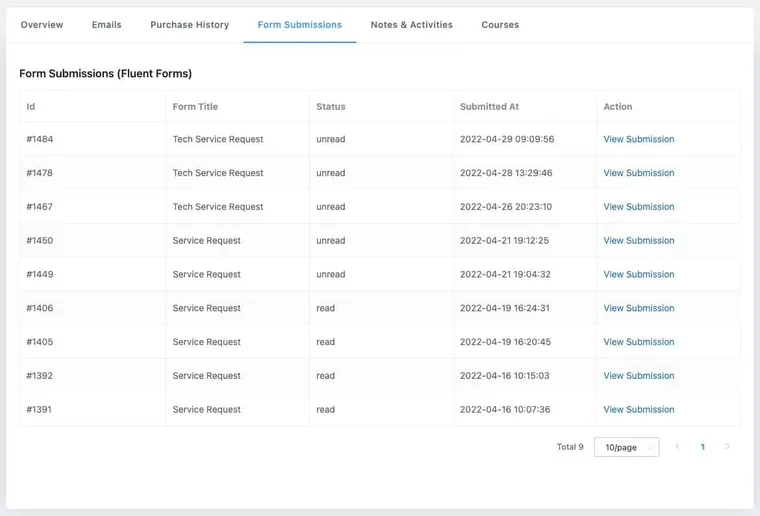Click the read status in row #1392

coord(325,376)
